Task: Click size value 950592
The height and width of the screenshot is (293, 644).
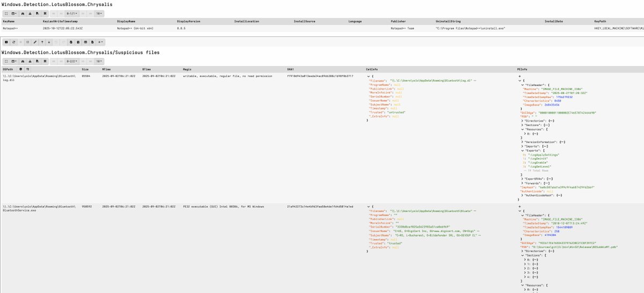Action: coord(86,207)
